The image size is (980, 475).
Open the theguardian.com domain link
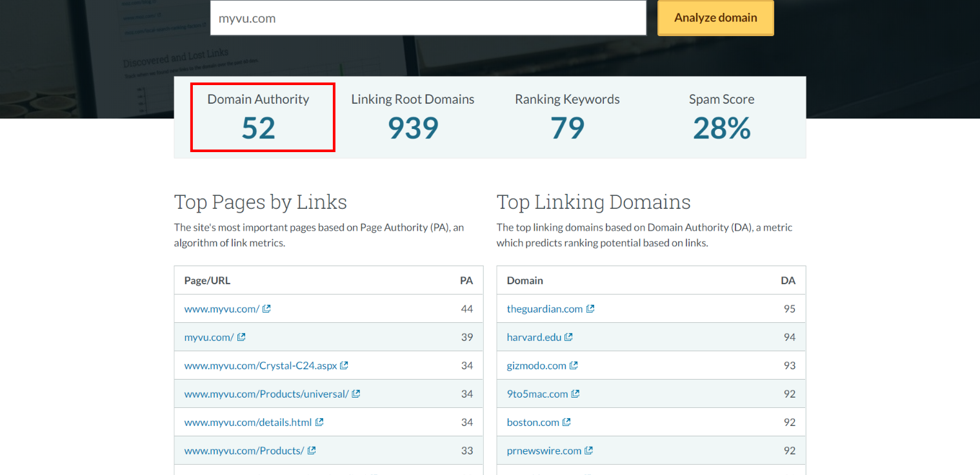[x=545, y=309]
